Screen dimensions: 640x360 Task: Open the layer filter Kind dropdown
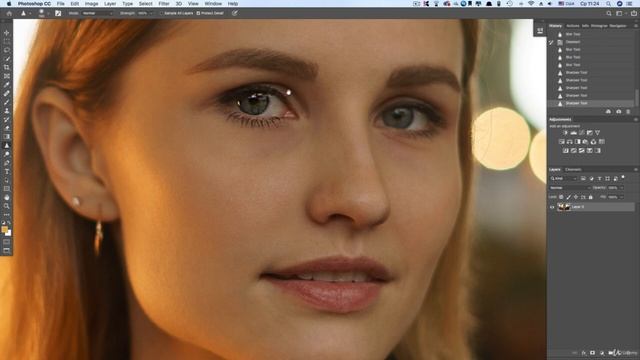pos(563,178)
